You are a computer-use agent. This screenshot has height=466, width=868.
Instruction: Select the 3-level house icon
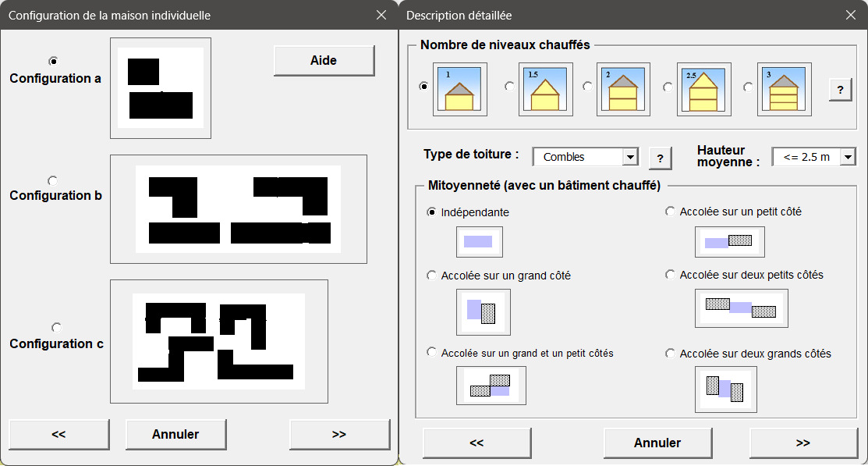(x=784, y=89)
